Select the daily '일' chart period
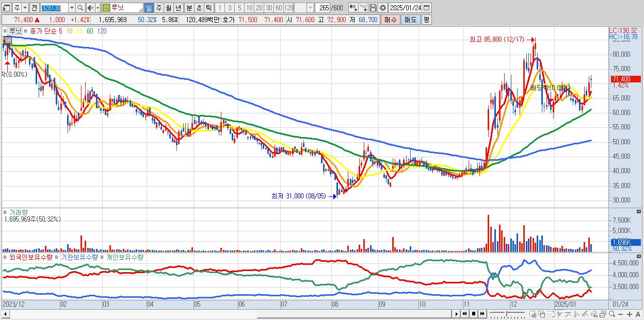 tap(149, 8)
